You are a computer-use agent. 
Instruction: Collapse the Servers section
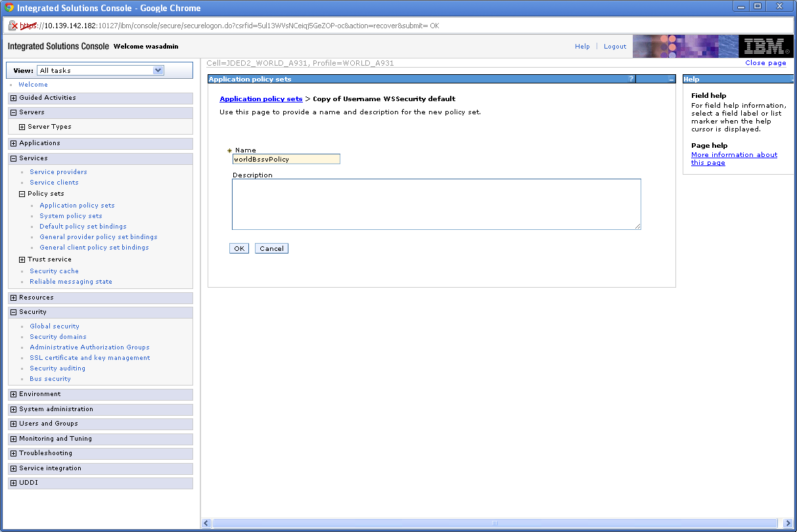13,112
